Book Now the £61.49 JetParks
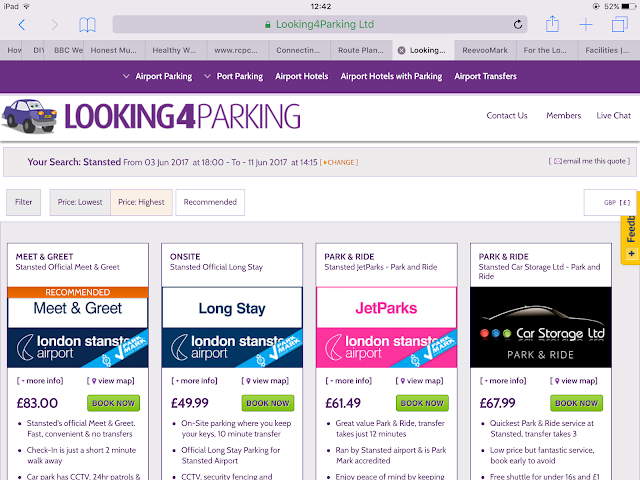Screen dimensions: 640x480 click(422, 403)
